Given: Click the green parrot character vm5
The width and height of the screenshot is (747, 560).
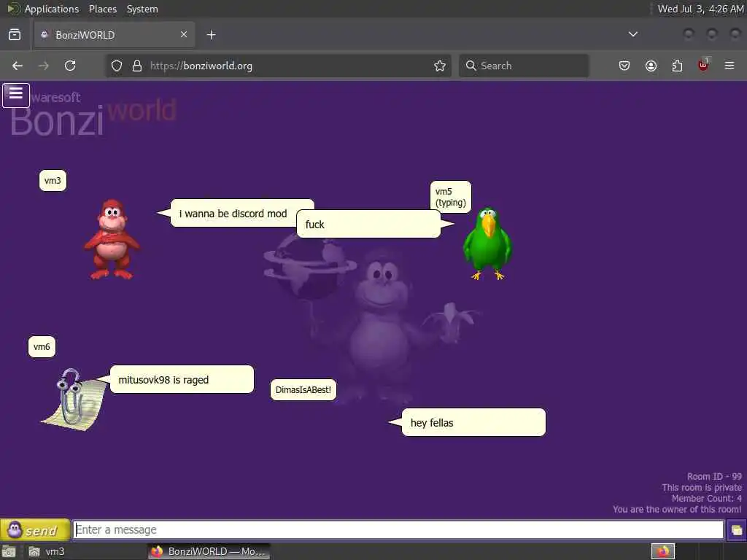Looking at the screenshot, I should pos(487,243).
